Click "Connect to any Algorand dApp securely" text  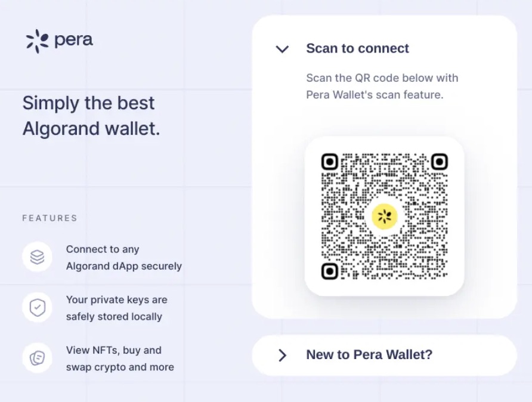123,258
